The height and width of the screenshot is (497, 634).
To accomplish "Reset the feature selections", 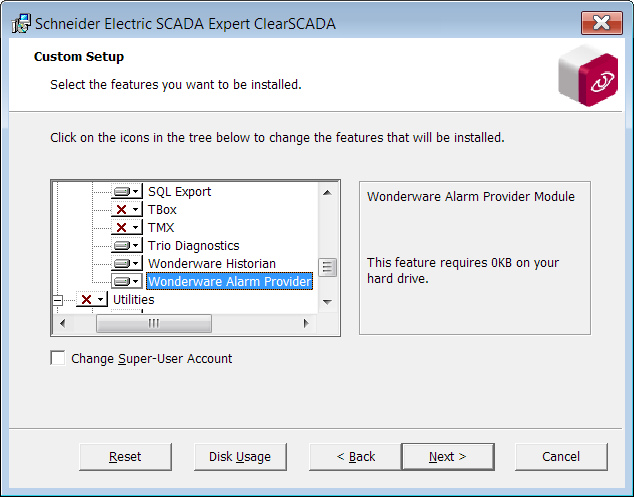I will point(125,457).
